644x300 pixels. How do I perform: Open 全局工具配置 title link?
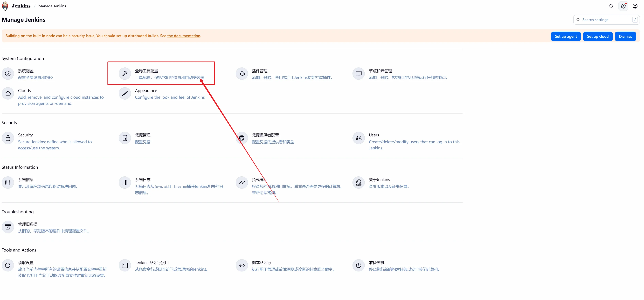click(147, 71)
